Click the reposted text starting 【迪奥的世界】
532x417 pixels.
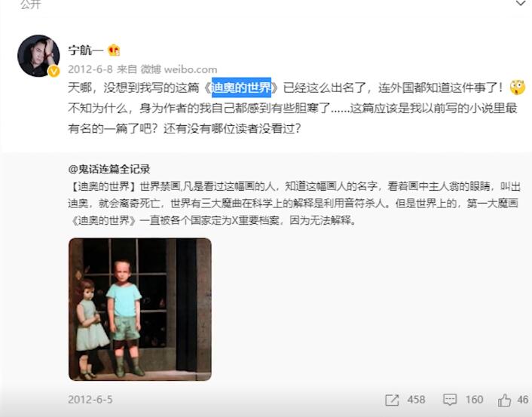(x=294, y=204)
